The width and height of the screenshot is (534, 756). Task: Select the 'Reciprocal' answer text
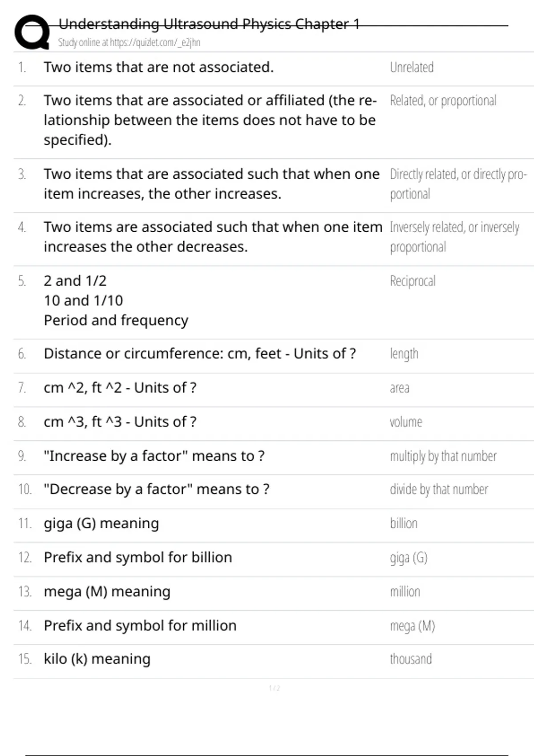click(413, 281)
